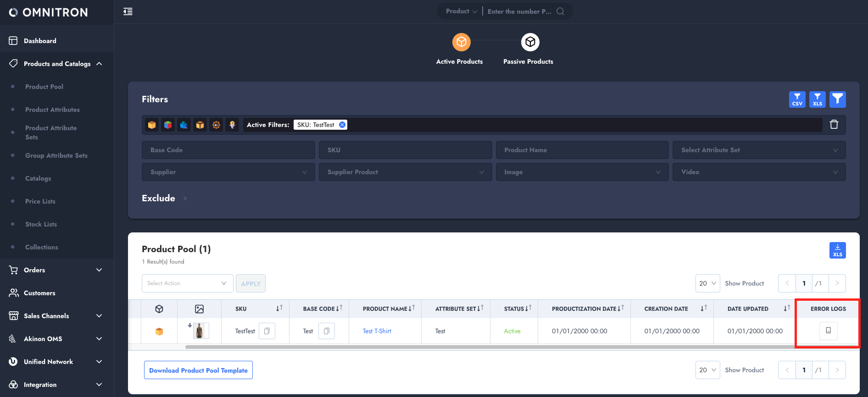
Task: Open the Select Action dropdown
Action: point(187,283)
